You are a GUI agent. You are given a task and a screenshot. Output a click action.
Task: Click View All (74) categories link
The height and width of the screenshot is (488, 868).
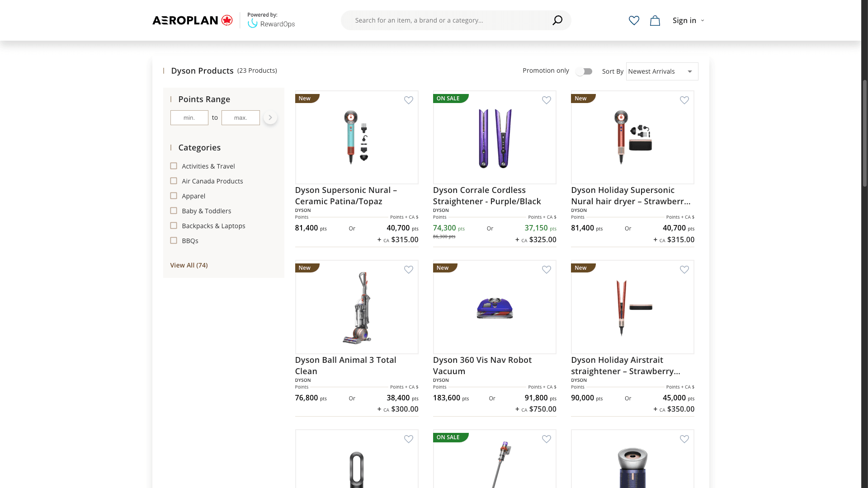click(189, 265)
